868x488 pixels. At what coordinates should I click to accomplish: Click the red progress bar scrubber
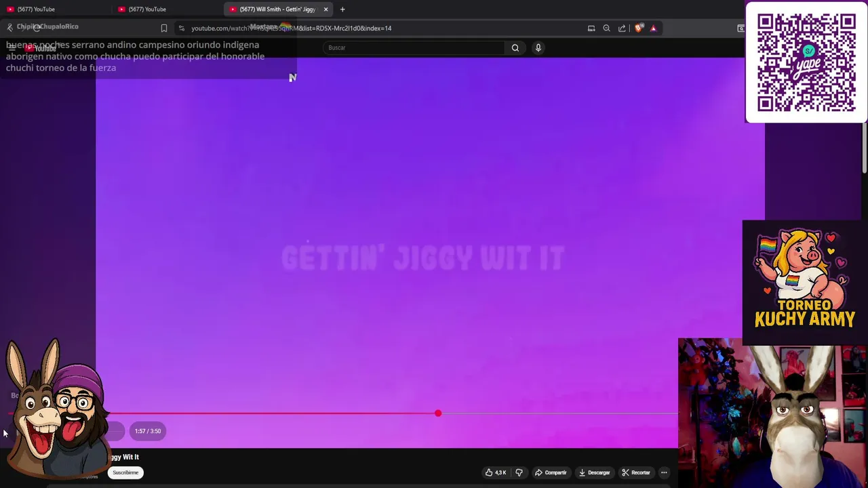(x=438, y=413)
